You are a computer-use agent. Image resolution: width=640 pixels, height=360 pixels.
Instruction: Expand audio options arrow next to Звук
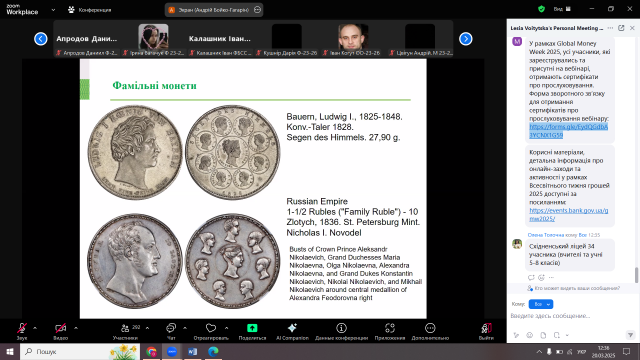click(x=35, y=328)
